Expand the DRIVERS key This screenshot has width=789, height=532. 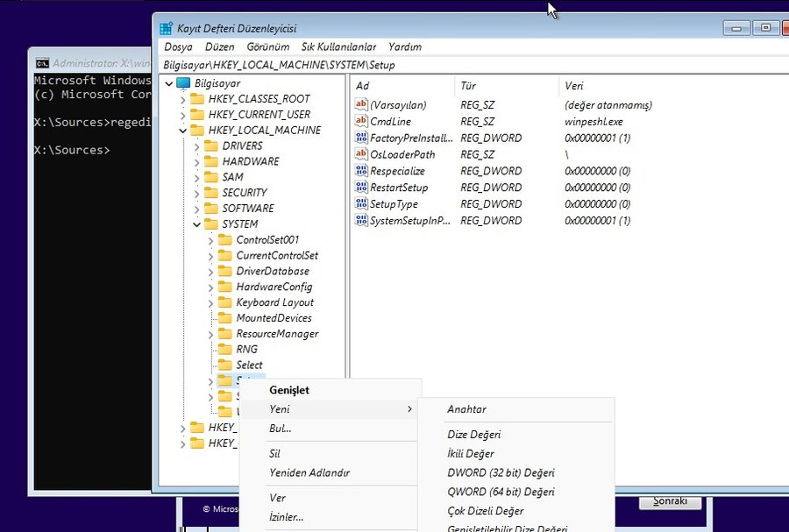[196, 146]
